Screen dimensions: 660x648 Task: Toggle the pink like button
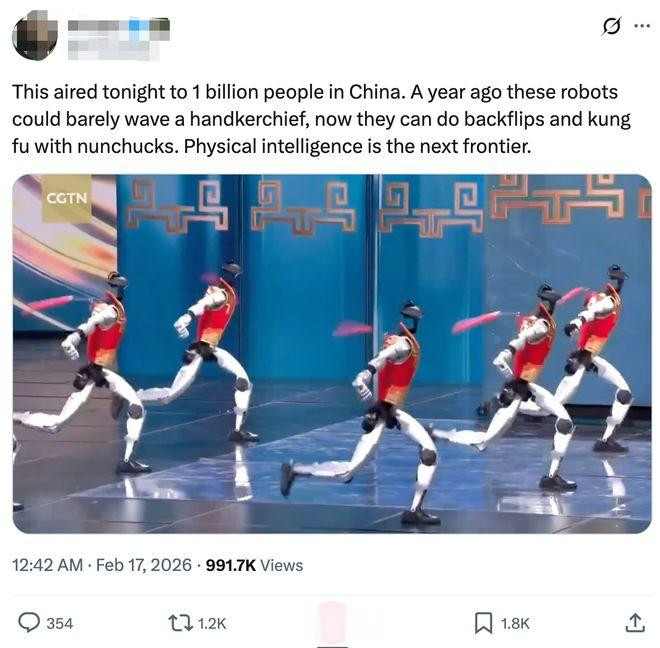(x=332, y=623)
